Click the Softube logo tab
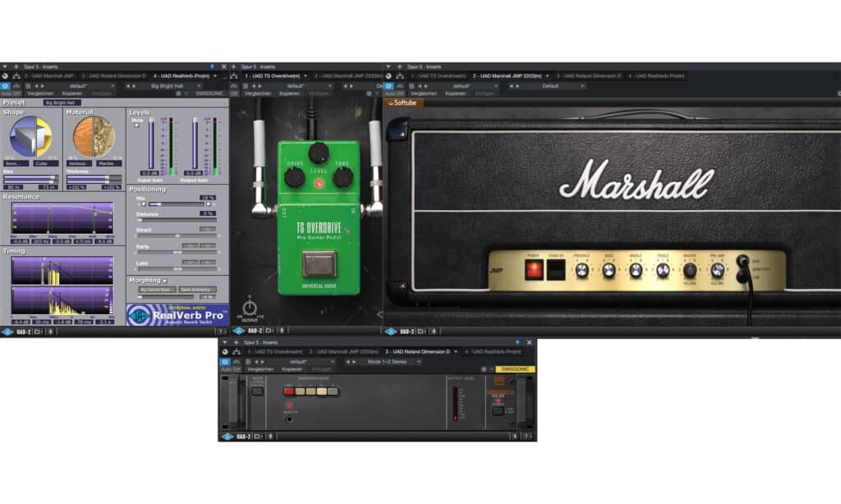The image size is (841, 504). pyautogui.click(x=403, y=103)
